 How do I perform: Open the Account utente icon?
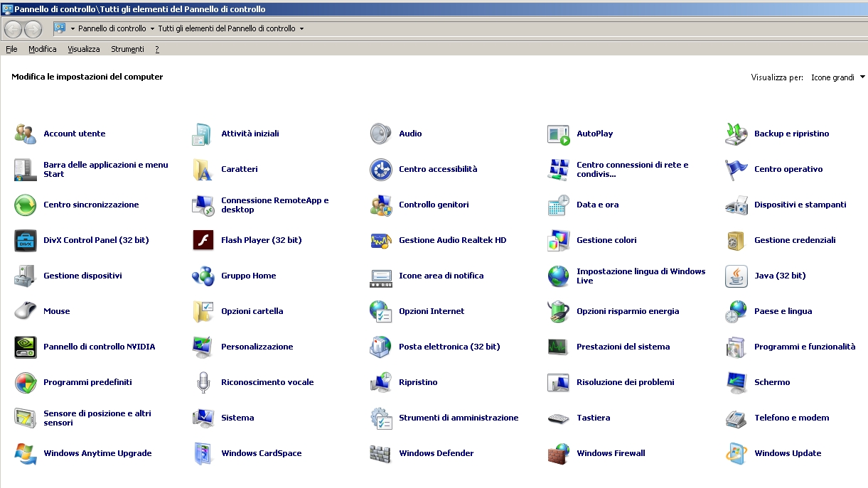pos(25,134)
